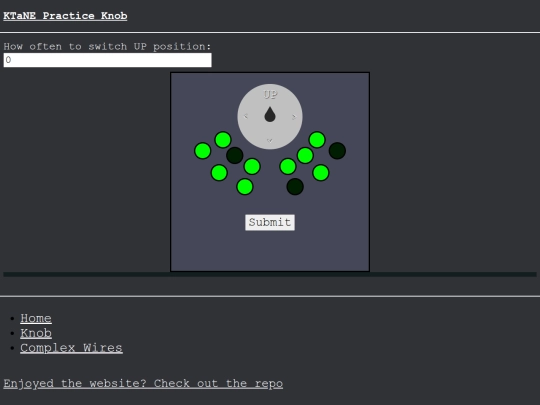Click the 'How often to switch UP position:' label
The width and height of the screenshot is (540, 405).
coord(107,46)
